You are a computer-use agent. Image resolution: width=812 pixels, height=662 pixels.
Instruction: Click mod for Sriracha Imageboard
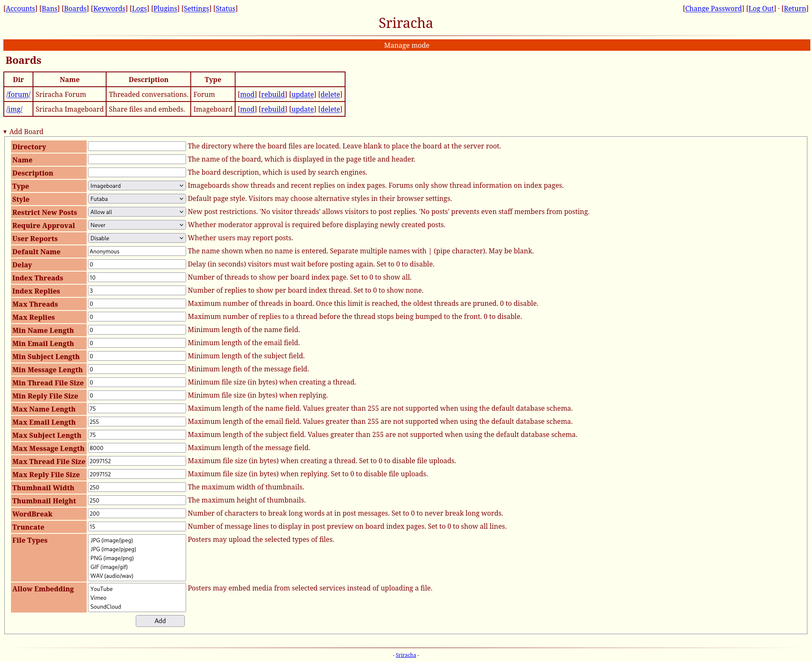click(247, 109)
